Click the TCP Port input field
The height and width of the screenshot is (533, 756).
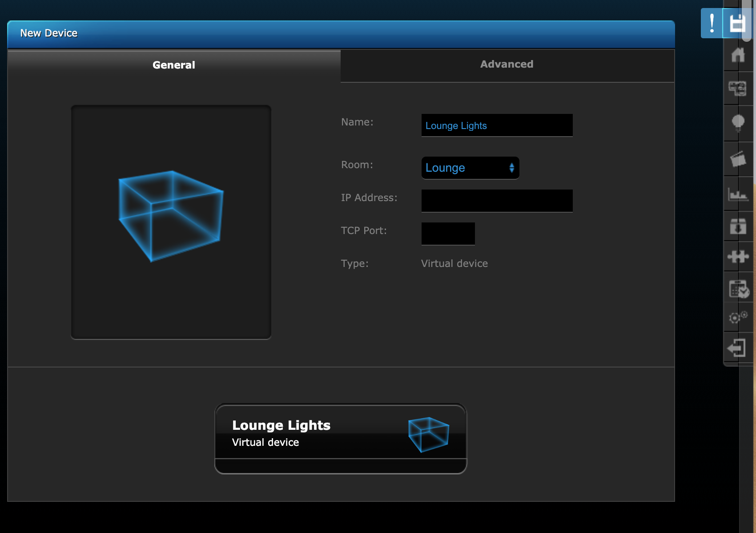tap(448, 234)
